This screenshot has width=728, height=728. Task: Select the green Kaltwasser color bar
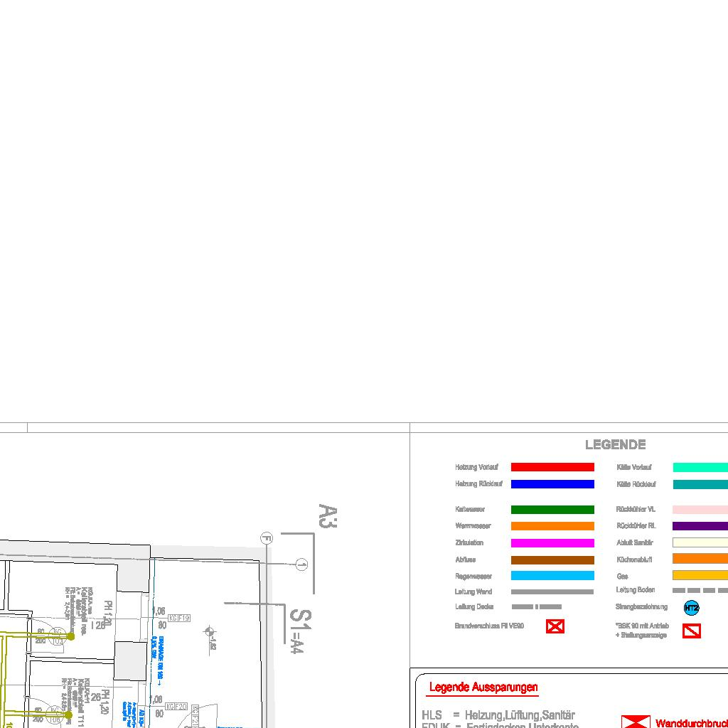552,510
